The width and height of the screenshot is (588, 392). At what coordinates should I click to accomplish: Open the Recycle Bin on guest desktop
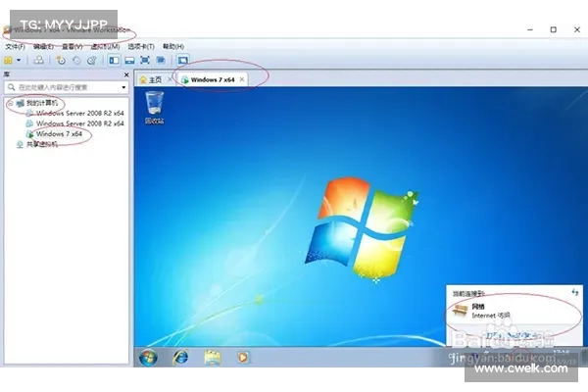coord(154,105)
